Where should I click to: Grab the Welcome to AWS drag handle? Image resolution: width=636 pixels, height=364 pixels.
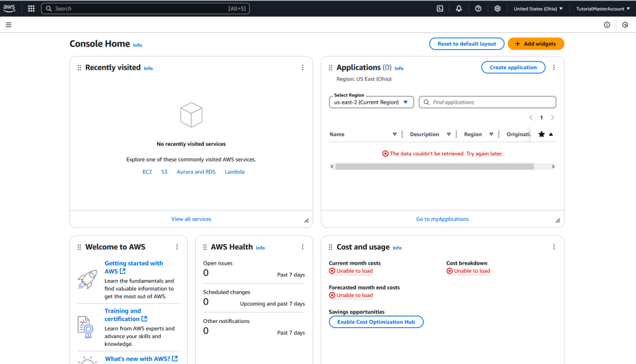click(79, 247)
